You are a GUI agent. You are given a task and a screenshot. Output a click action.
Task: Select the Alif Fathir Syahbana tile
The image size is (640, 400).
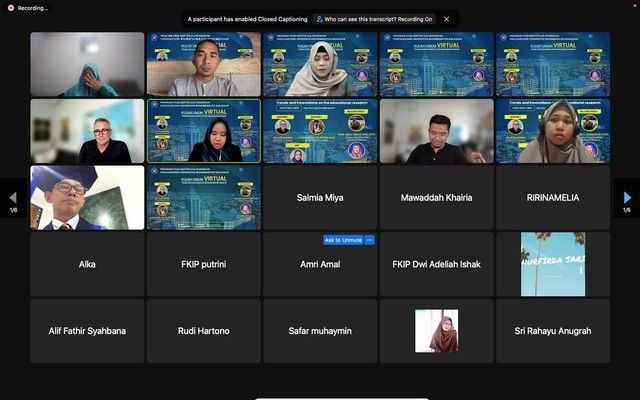(87, 331)
